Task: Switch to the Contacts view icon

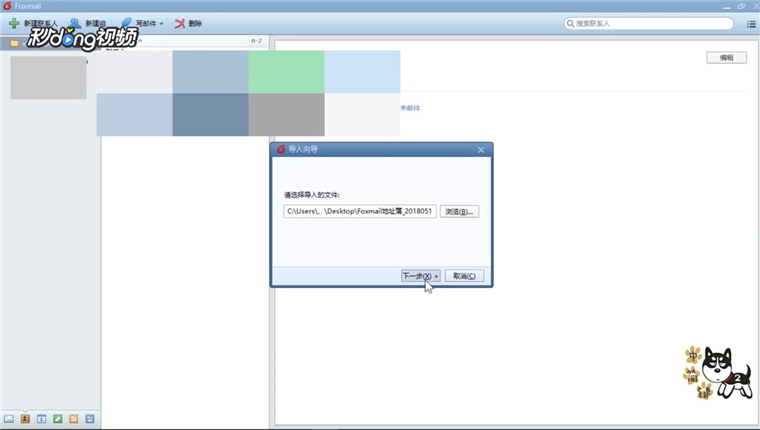Action: tap(25, 418)
